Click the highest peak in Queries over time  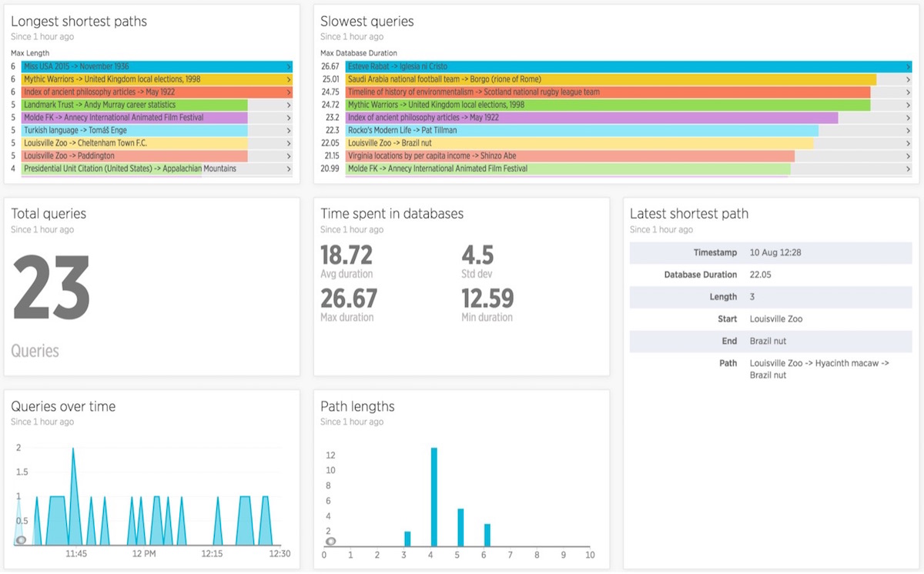point(73,454)
